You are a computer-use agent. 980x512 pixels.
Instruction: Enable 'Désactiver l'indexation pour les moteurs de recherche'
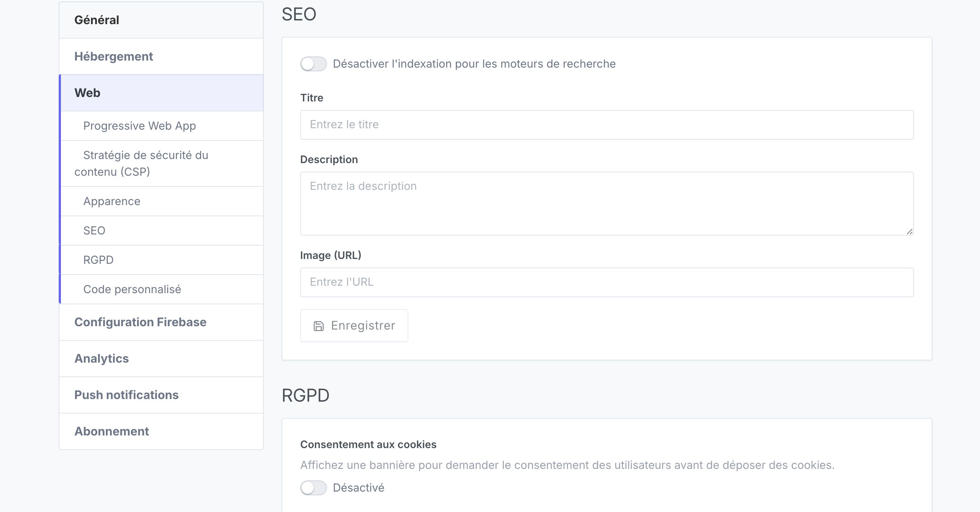click(313, 64)
